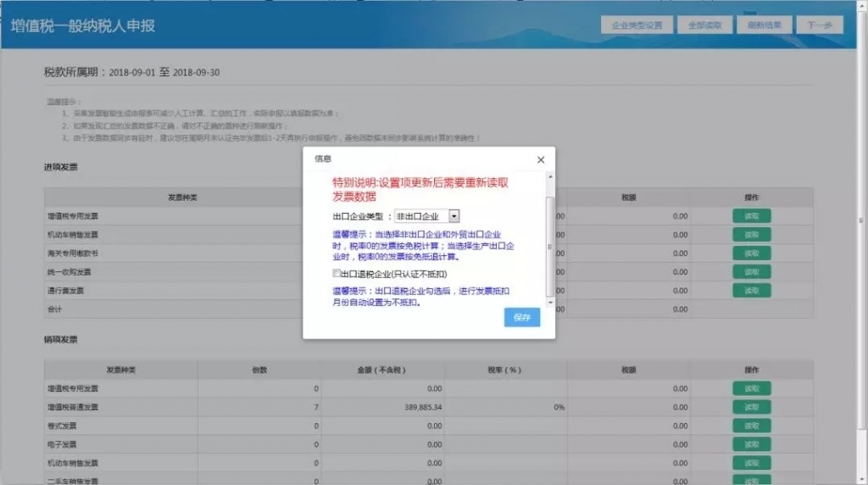Click the 全部读取 button in the header
Screen dimensions: 868x485
click(x=704, y=25)
